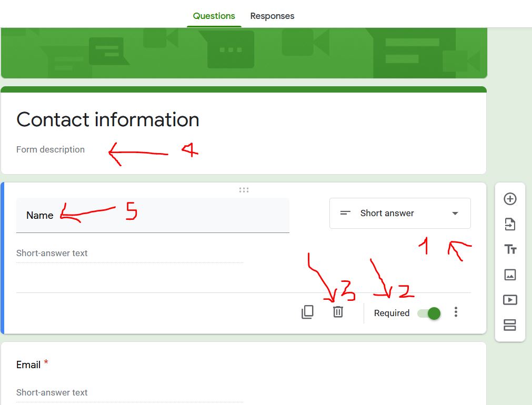Delete the Name question with trash icon
Image resolution: width=532 pixels, height=405 pixels.
pos(338,312)
